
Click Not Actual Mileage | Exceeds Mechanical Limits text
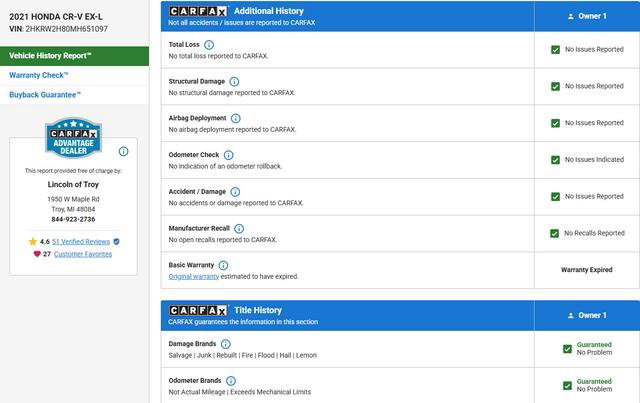(x=240, y=392)
